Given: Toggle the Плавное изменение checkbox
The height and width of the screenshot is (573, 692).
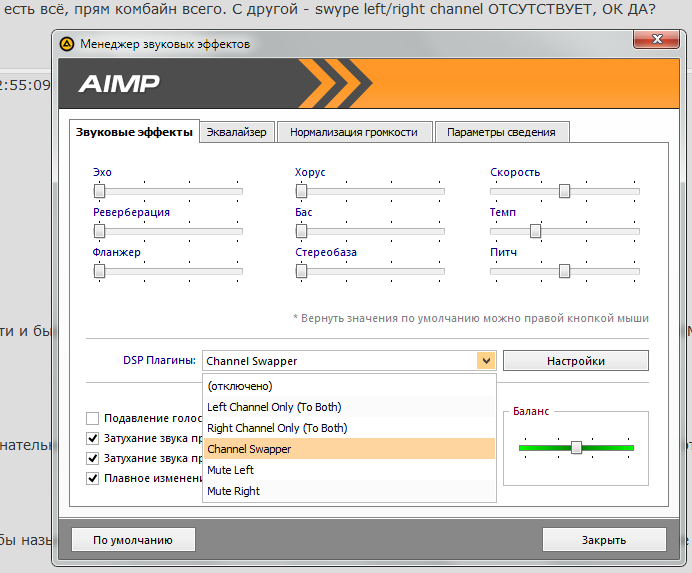Looking at the screenshot, I should pos(92,478).
